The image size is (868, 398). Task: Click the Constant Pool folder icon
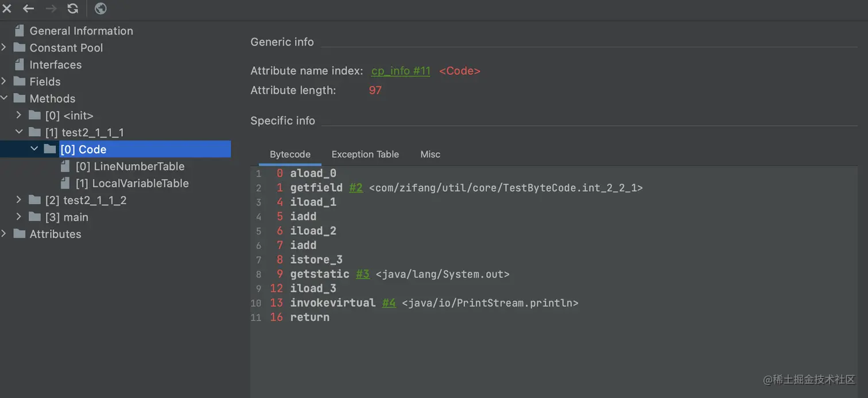point(20,48)
